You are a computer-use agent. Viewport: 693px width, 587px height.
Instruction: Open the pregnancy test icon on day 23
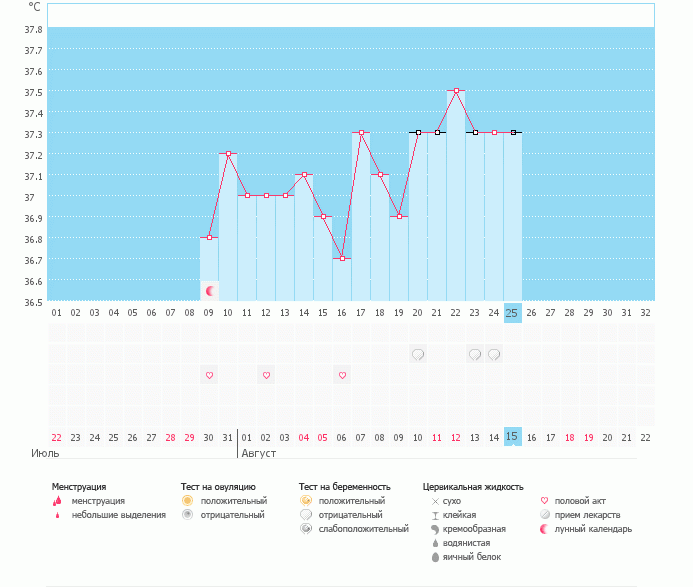click(475, 354)
